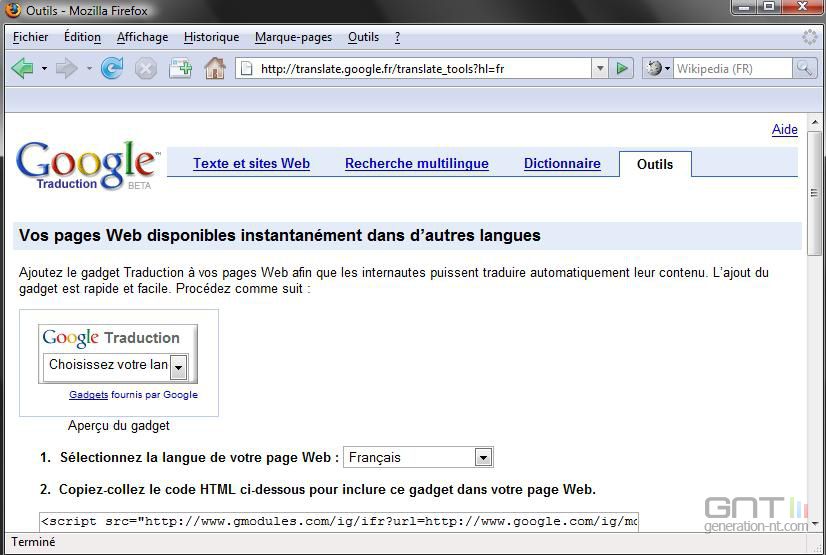The image size is (826, 555).
Task: Click the Google Traduction gadget preview logo
Action: click(111, 338)
